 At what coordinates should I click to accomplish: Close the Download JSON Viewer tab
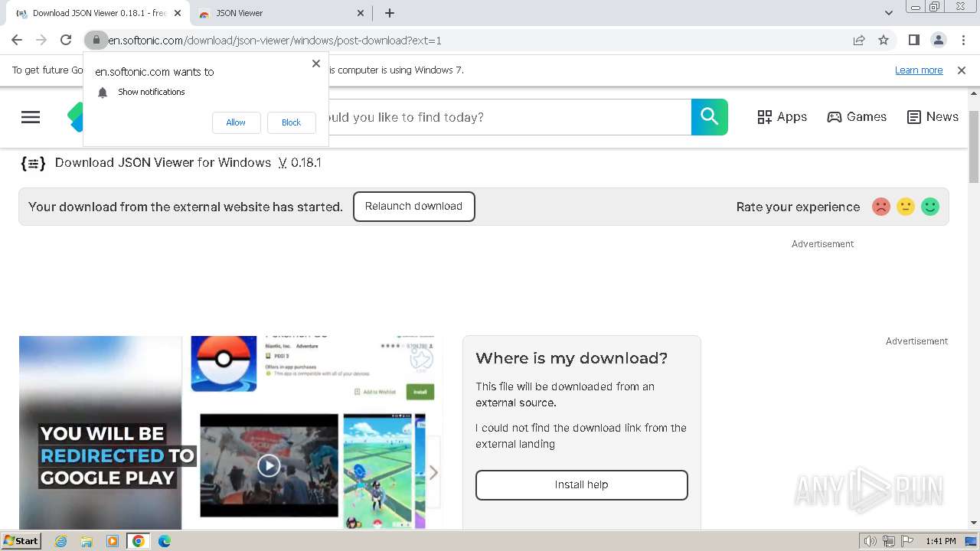pyautogui.click(x=178, y=13)
